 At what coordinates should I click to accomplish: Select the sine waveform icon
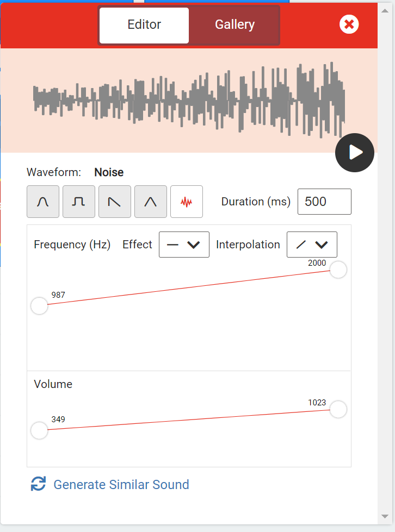(42, 201)
